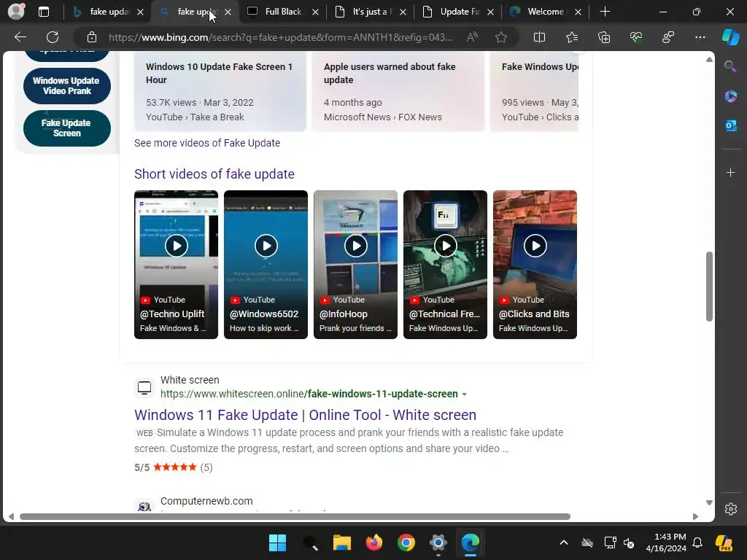The image size is (747, 560).
Task: Open the browser sharing/extensions icon
Action: (x=668, y=37)
